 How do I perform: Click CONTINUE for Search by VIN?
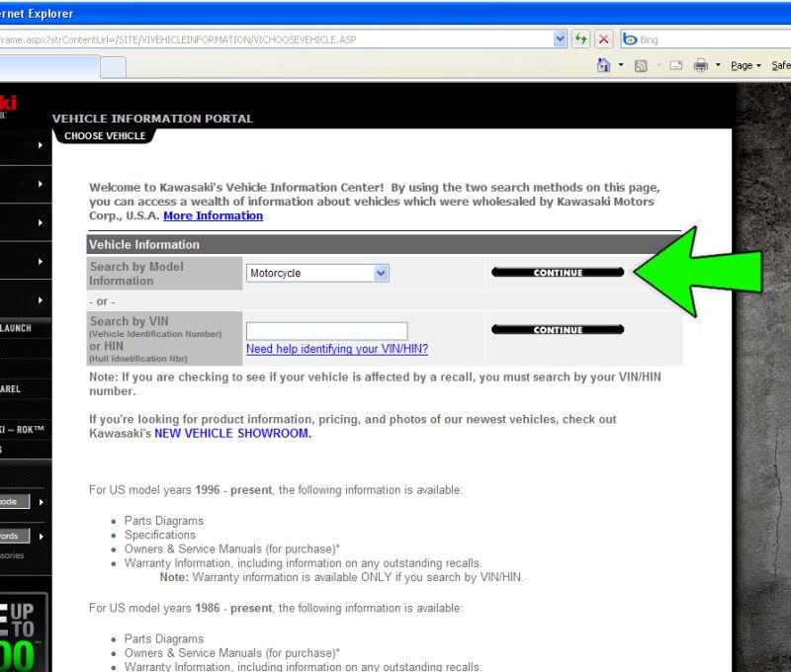coord(558,330)
